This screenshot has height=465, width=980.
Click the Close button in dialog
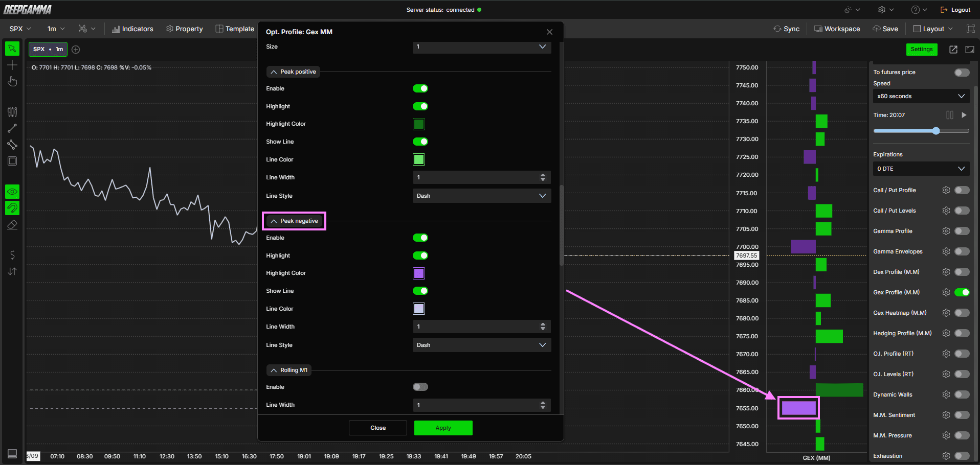click(378, 428)
